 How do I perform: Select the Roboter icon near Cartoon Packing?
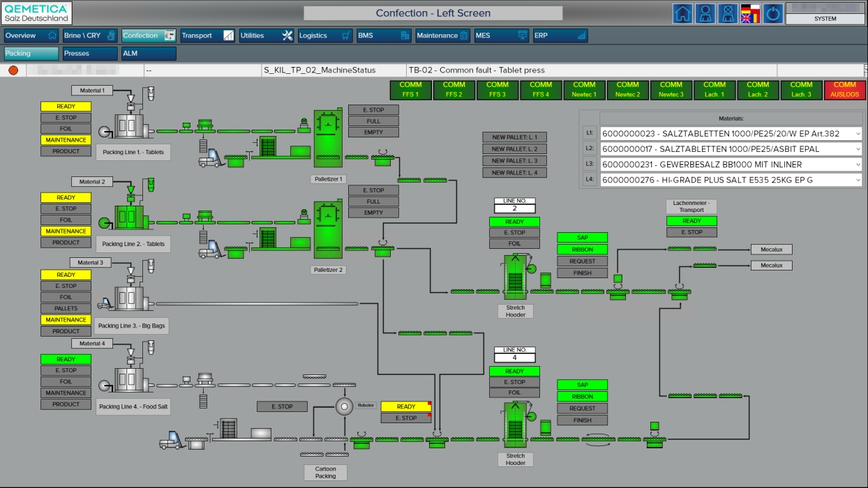tap(343, 406)
